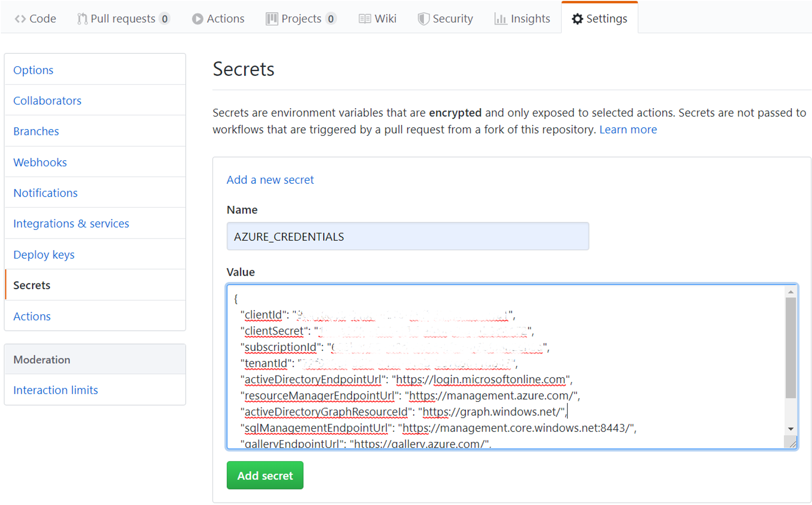Screen dimensions: 812x505
Task: Click the Insights graph icon
Action: 500,19
